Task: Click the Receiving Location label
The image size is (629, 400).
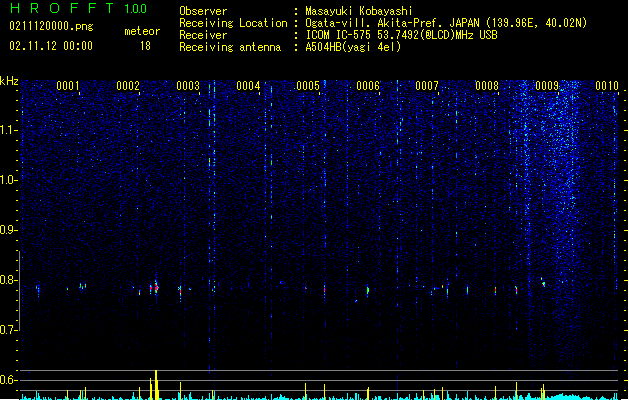Action: coord(233,23)
